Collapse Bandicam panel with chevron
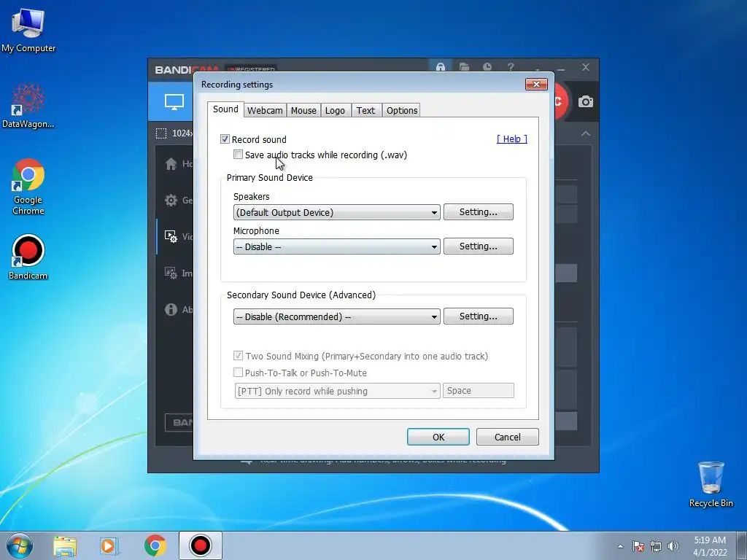 click(x=586, y=134)
